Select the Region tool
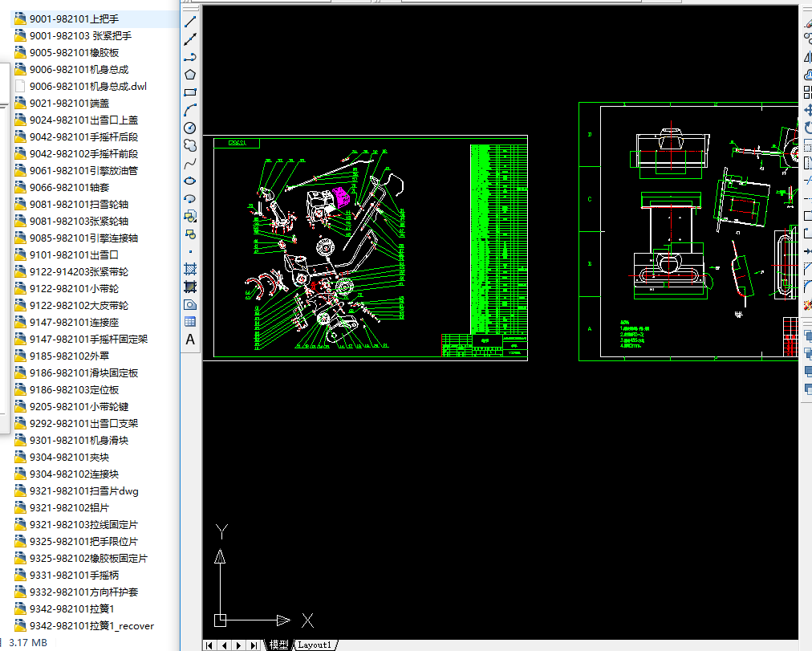 coord(190,304)
